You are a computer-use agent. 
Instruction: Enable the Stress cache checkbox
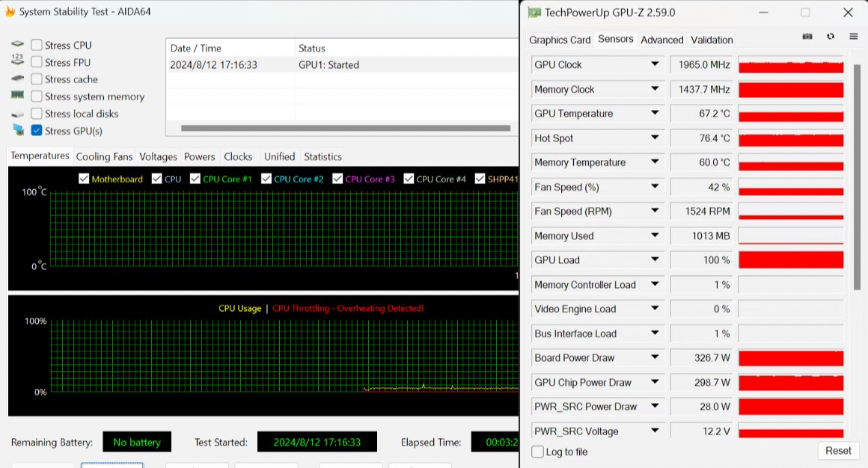37,79
